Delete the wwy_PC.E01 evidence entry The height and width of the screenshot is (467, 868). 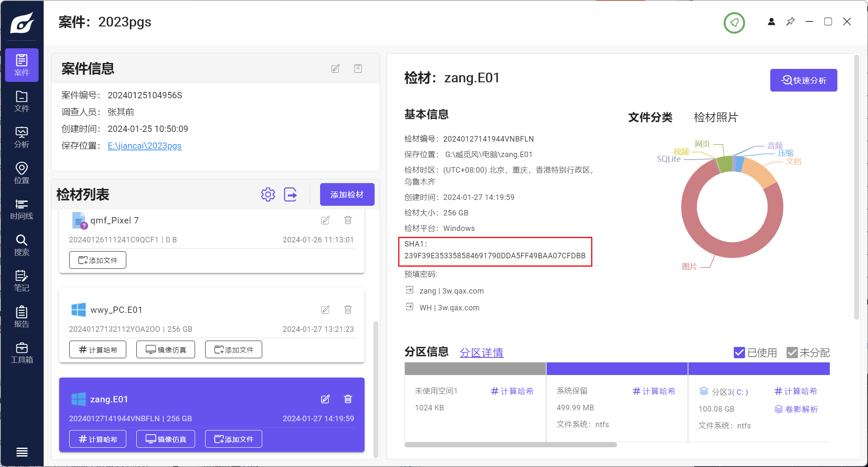tap(348, 310)
